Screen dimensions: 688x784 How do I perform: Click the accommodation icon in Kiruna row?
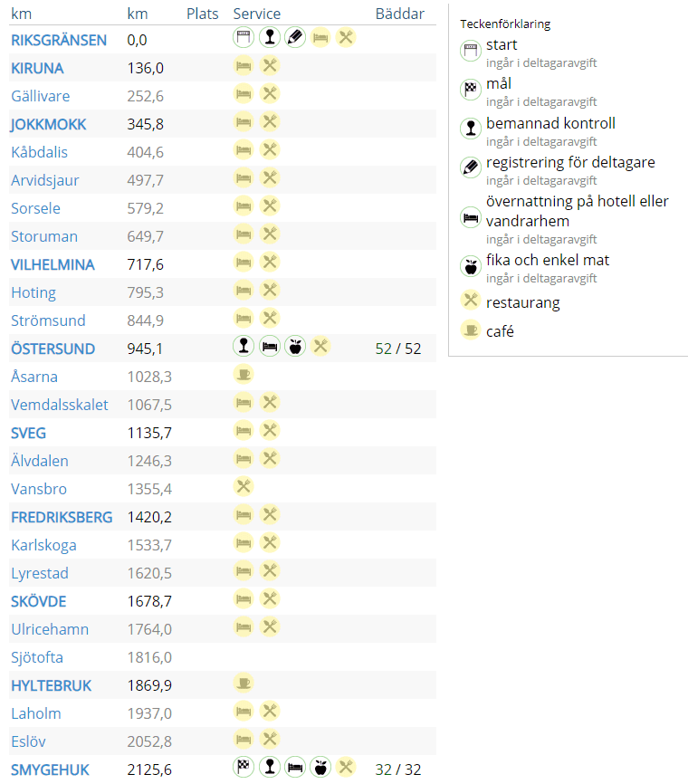coord(243,65)
